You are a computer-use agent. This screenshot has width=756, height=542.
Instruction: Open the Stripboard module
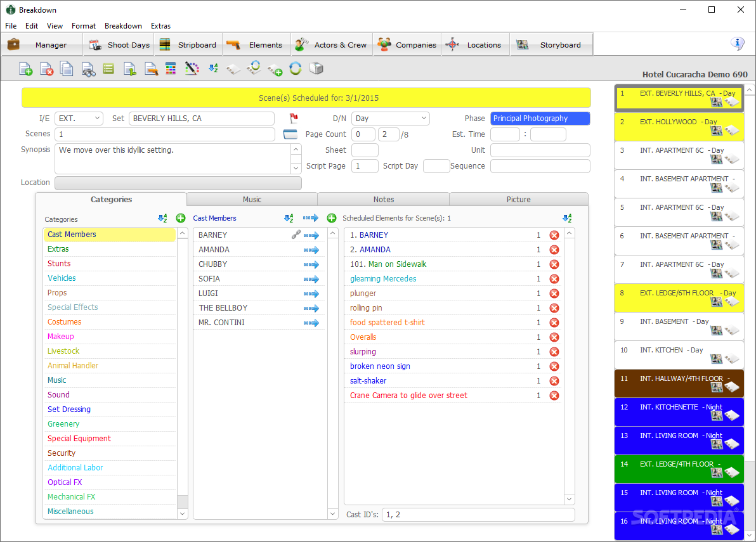[188, 45]
